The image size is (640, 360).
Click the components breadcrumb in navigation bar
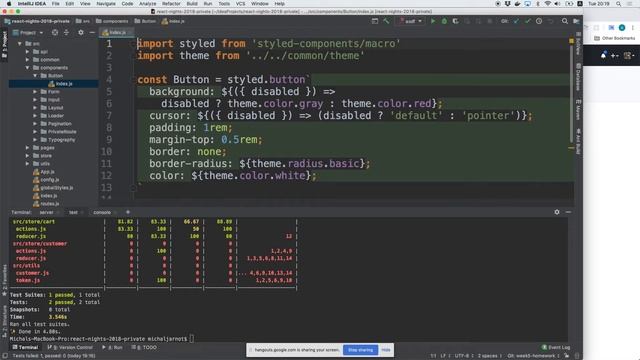pos(112,21)
